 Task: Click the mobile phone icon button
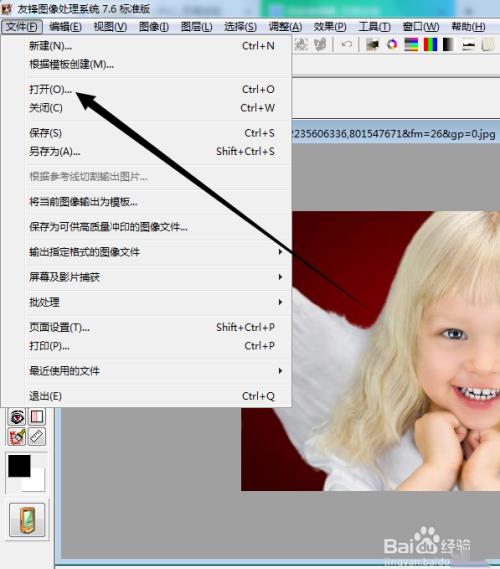tap(27, 520)
